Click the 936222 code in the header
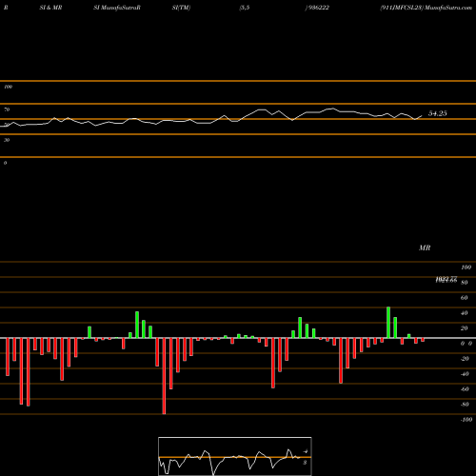Screen dimensions: 476x476 point(318,8)
